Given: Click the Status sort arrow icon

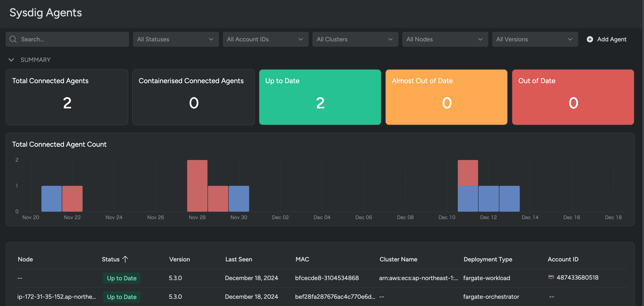Looking at the screenshot, I should point(125,259).
